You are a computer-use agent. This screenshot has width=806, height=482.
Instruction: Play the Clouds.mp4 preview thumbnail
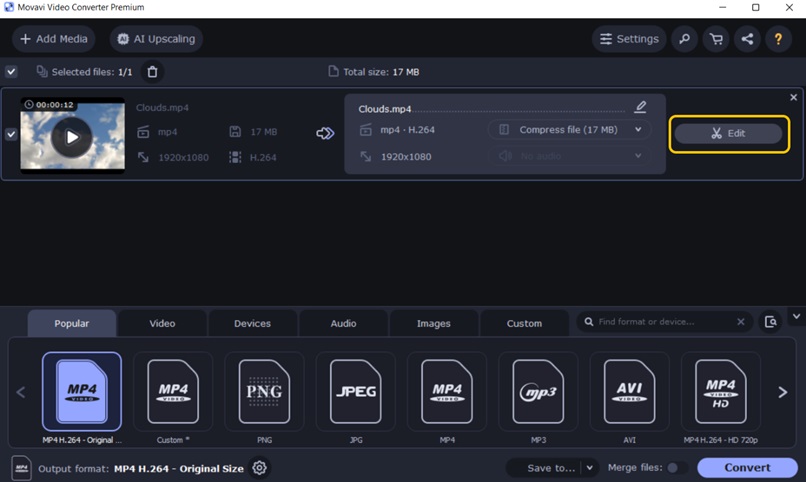point(72,137)
